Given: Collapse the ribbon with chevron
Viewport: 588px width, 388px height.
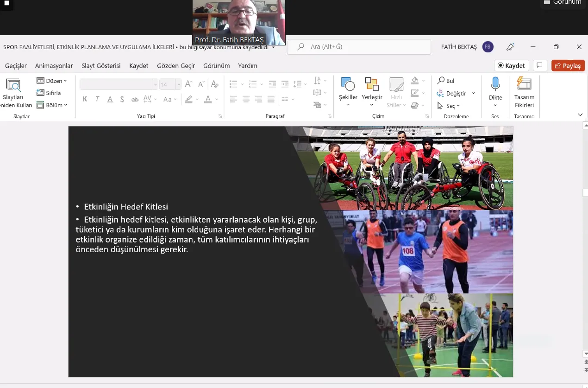Looking at the screenshot, I should [580, 114].
